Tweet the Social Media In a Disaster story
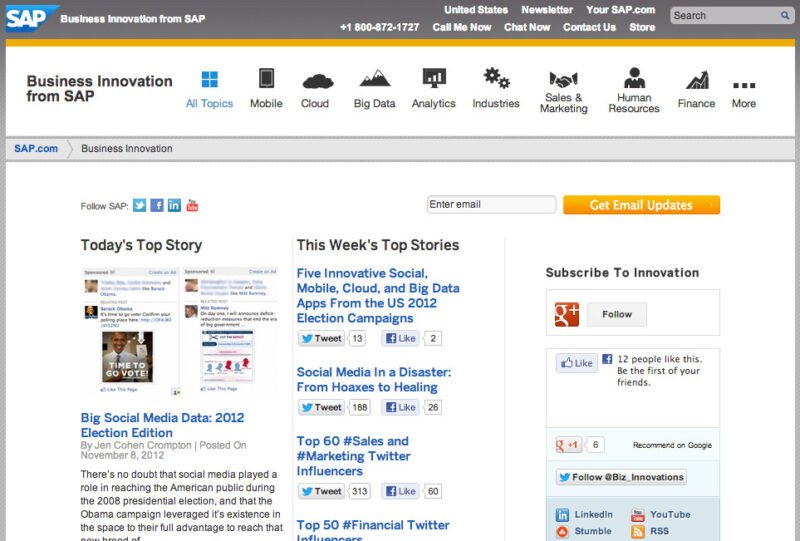This screenshot has width=800, height=541. coord(321,407)
